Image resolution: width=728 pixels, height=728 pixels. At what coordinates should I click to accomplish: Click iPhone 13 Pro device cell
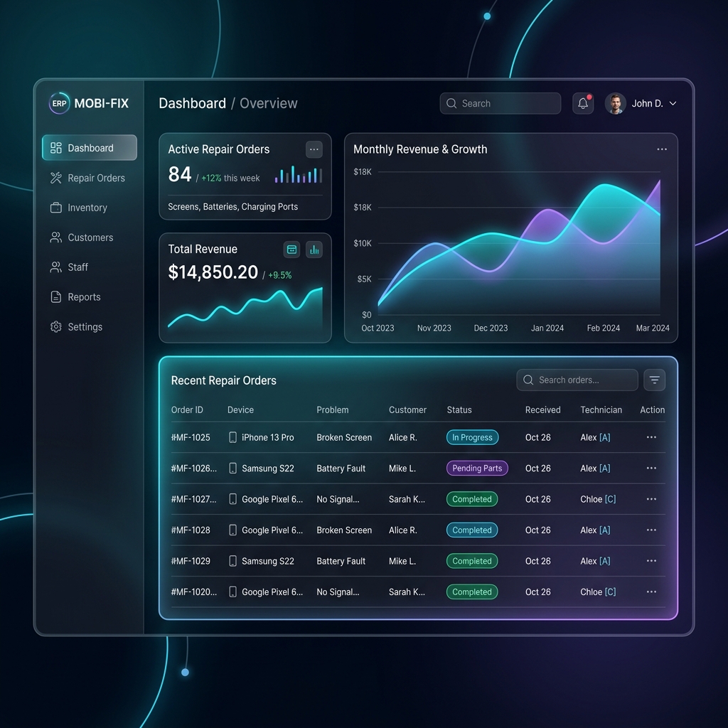[x=262, y=437]
